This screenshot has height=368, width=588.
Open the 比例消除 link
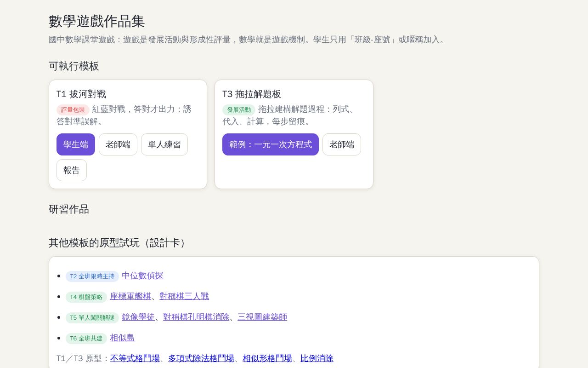pos(317,358)
